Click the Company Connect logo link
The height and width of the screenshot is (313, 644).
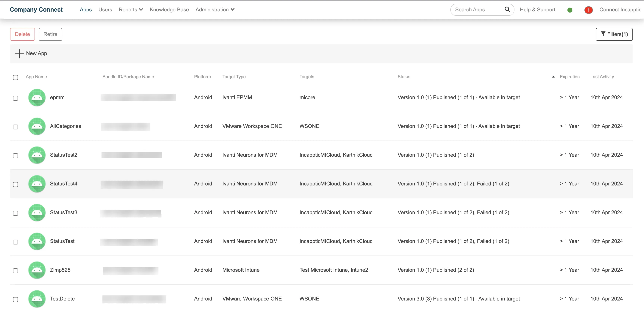(36, 10)
